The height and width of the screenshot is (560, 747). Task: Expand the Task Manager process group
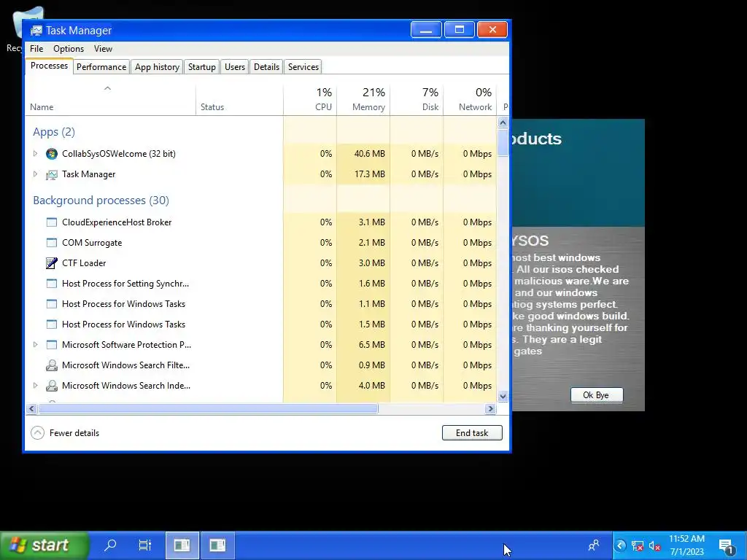[35, 174]
